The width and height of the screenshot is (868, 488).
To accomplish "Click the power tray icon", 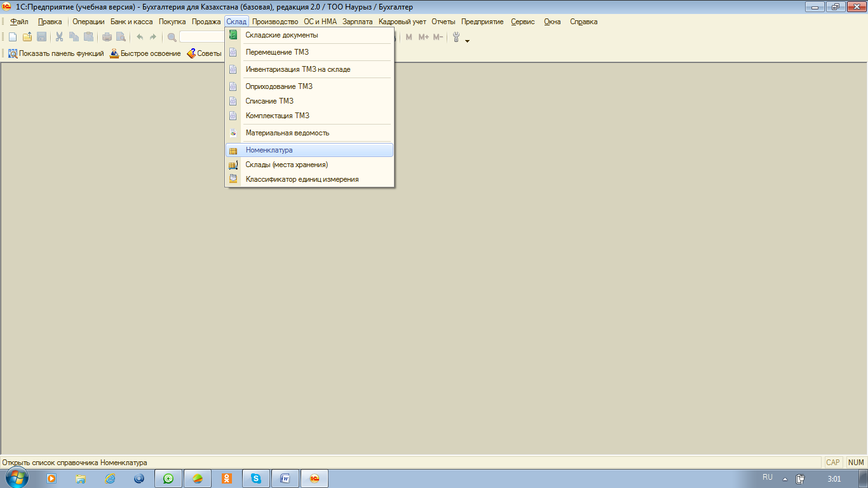I will 801,479.
